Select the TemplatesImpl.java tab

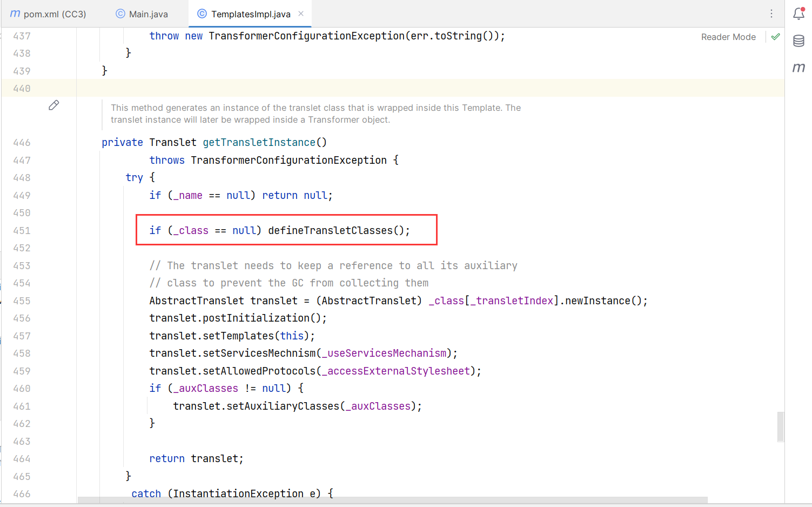251,14
